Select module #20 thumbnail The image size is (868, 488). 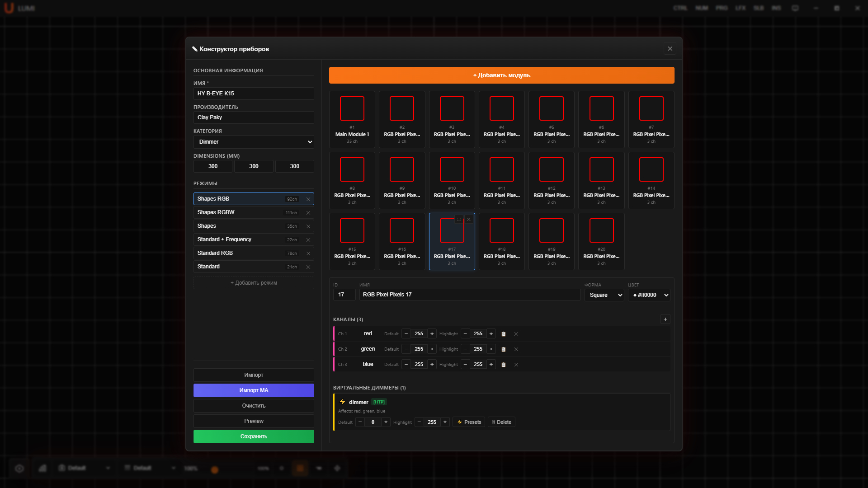[601, 241]
